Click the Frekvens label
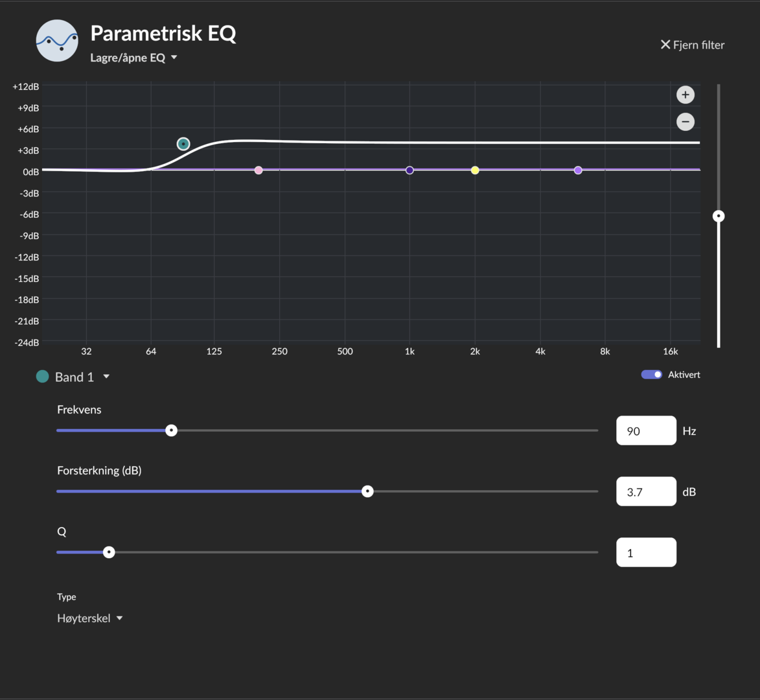 (79, 410)
